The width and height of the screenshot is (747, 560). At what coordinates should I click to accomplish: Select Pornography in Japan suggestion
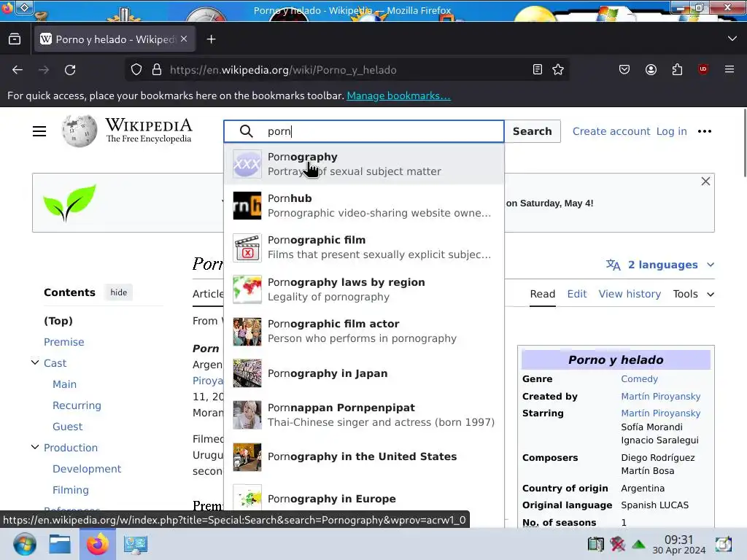click(364, 373)
